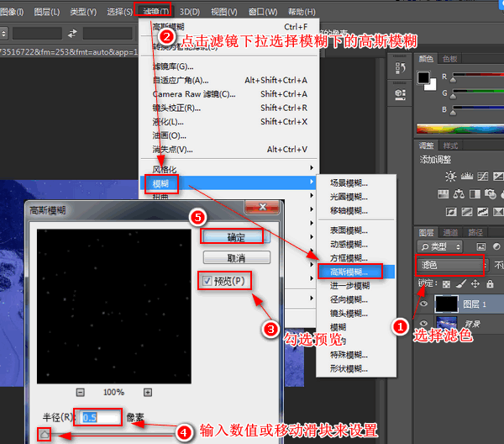Add a Levels adjustment (histogram icon)

tap(467, 176)
